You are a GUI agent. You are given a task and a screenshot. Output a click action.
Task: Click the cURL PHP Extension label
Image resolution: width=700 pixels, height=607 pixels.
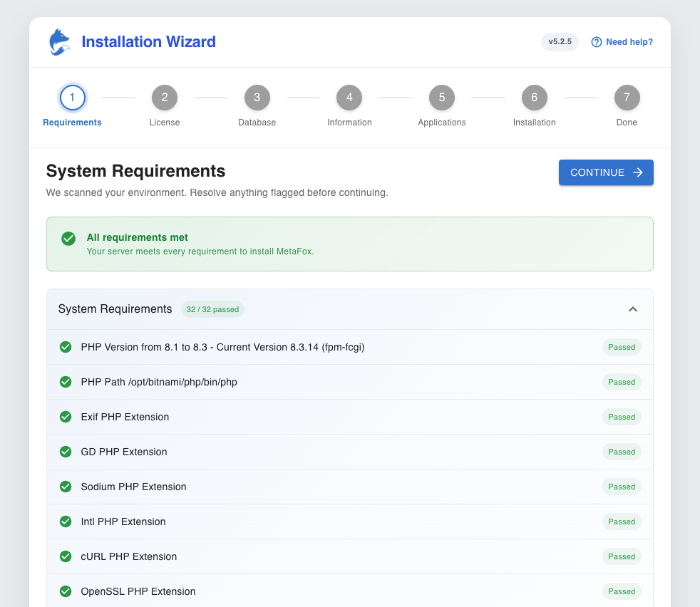(x=129, y=556)
